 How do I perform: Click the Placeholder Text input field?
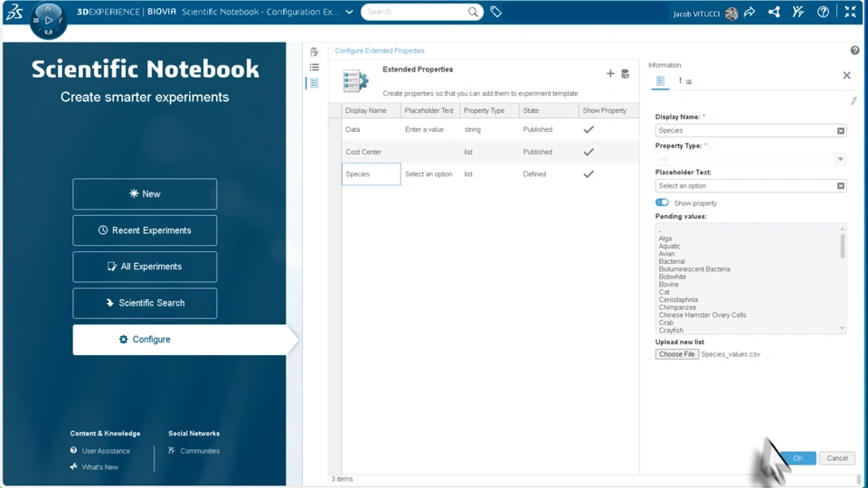[x=745, y=186]
